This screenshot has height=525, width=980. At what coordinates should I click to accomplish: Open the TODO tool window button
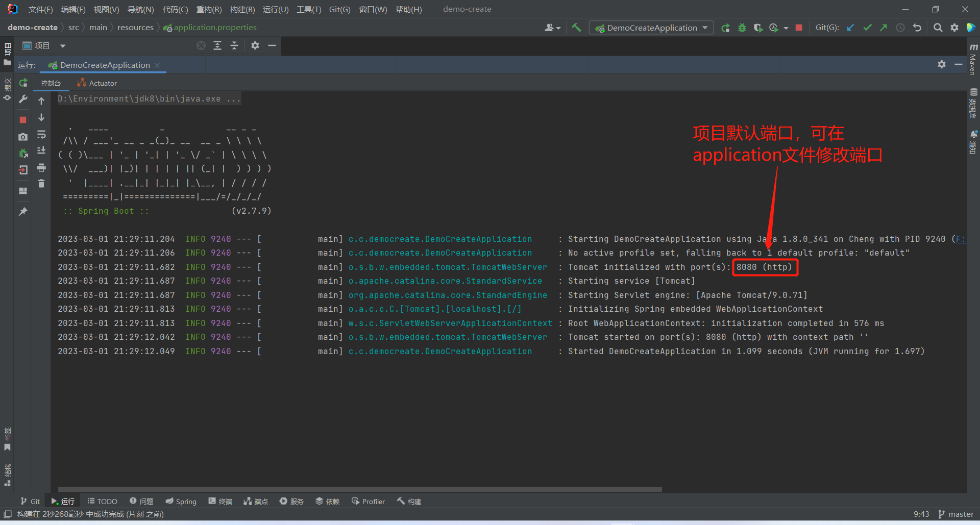click(102, 502)
